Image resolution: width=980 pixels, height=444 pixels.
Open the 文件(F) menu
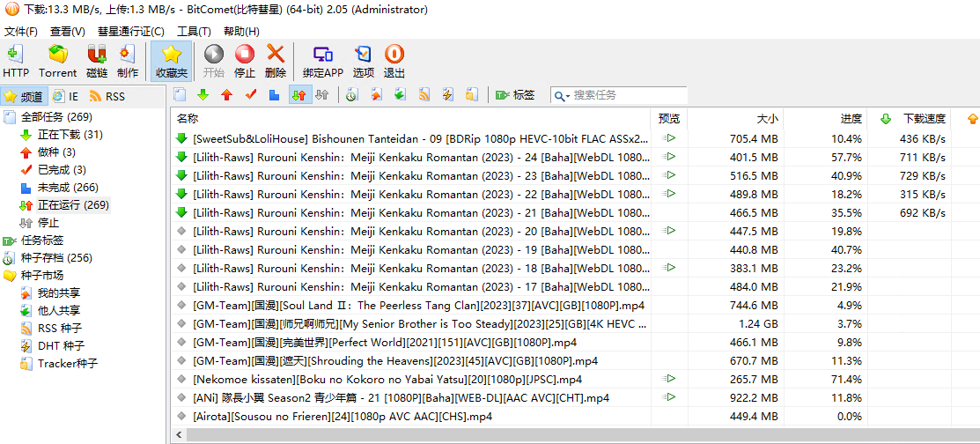pyautogui.click(x=21, y=32)
